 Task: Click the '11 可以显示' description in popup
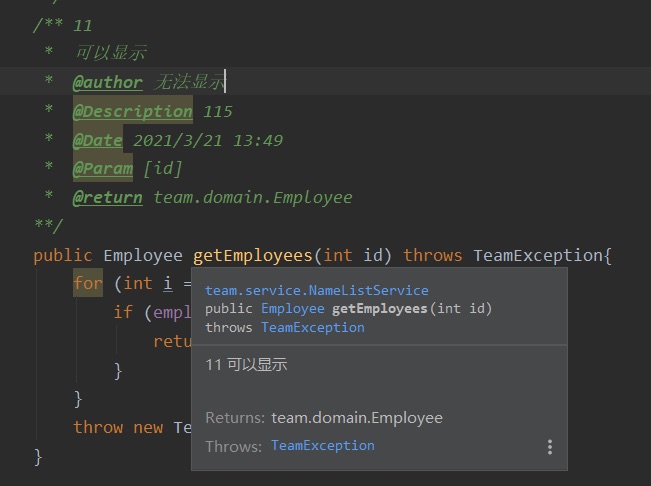click(x=246, y=365)
